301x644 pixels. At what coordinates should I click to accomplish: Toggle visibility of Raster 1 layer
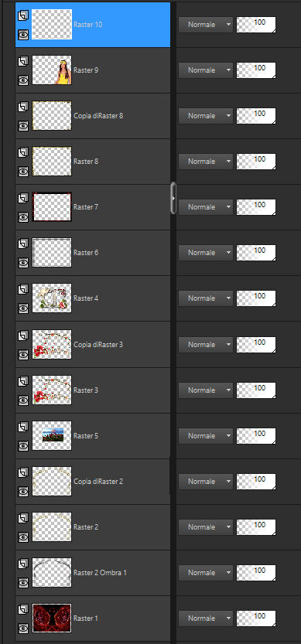[x=23, y=628]
